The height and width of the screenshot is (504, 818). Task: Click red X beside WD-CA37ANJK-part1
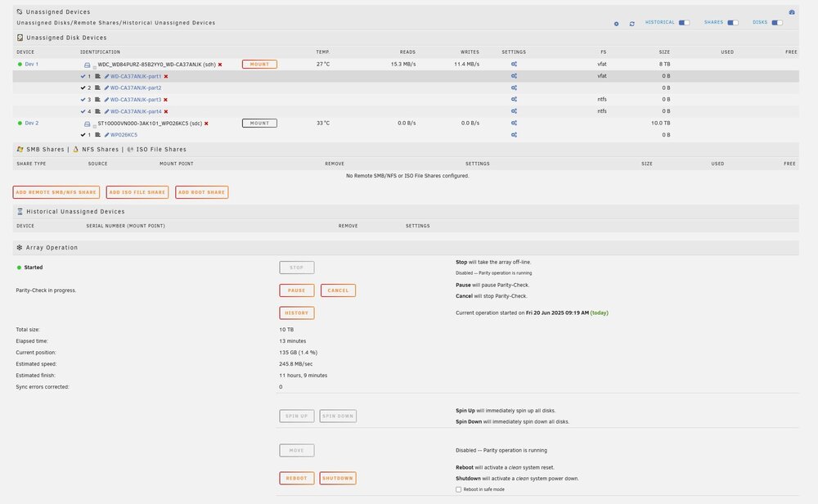click(166, 76)
